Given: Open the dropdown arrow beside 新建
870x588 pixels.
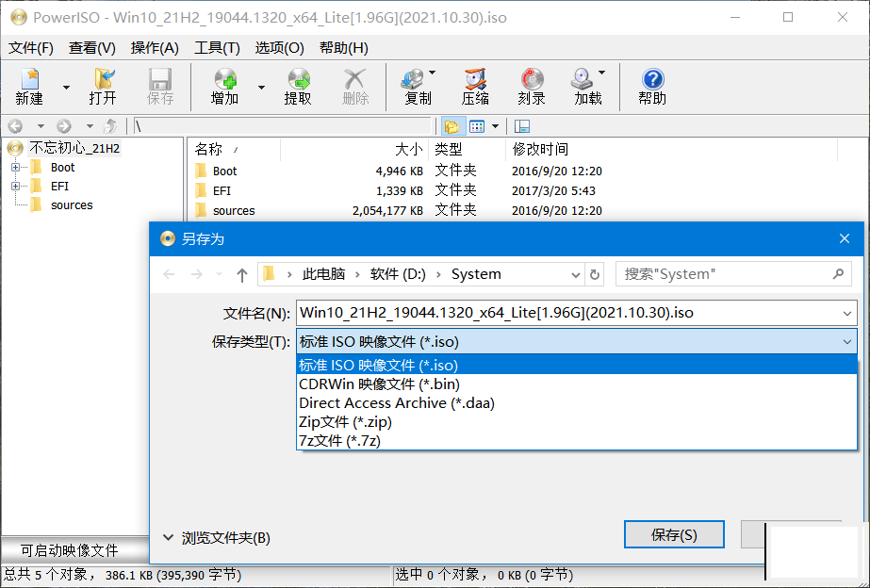Looking at the screenshot, I should click(x=66, y=87).
